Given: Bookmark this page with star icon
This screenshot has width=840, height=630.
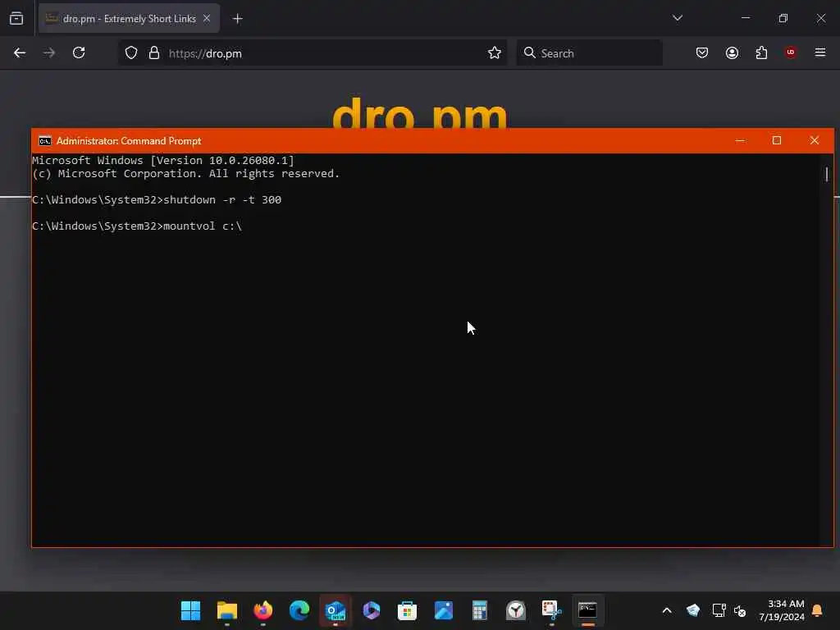Looking at the screenshot, I should (x=494, y=53).
